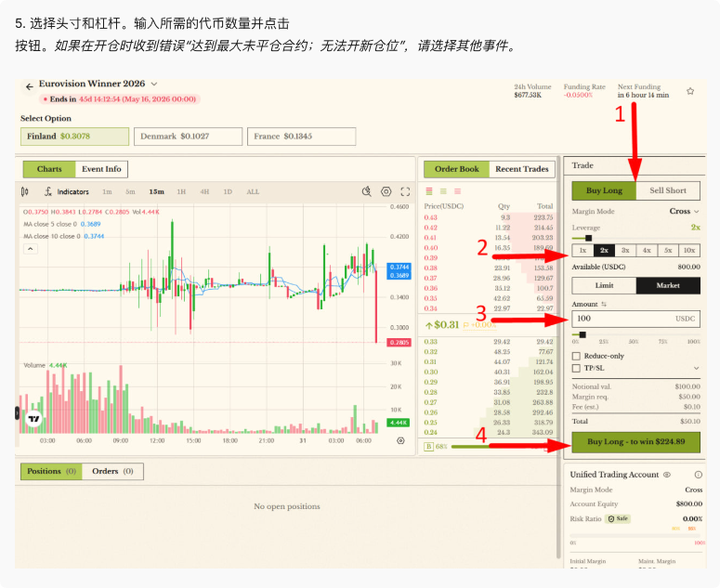Click the 0.43 ask price row
720x588 pixels.
pyautogui.click(x=489, y=217)
